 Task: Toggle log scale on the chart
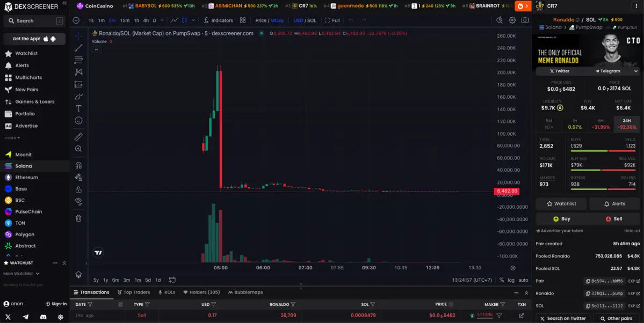[x=511, y=280]
